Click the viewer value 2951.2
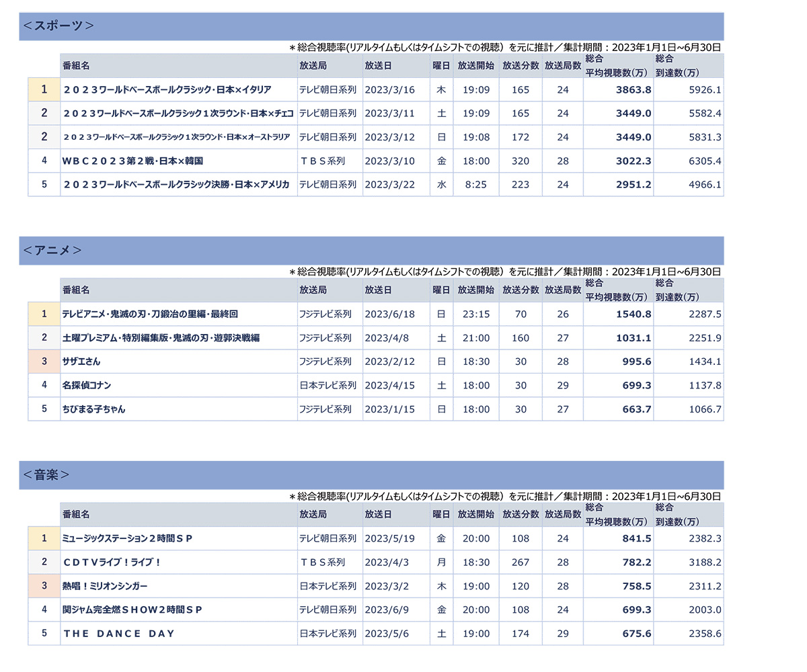807x672 pixels. tap(633, 185)
